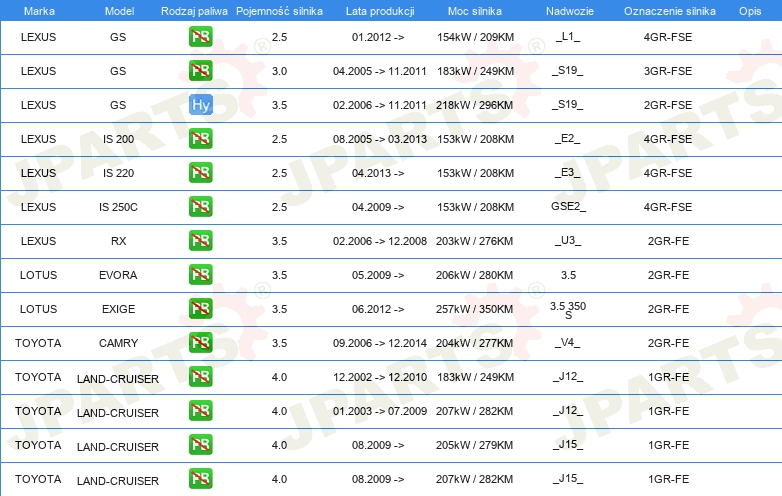This screenshot has height=496, width=782.
Task: Click the GSE2_ body code cell
Action: point(568,207)
